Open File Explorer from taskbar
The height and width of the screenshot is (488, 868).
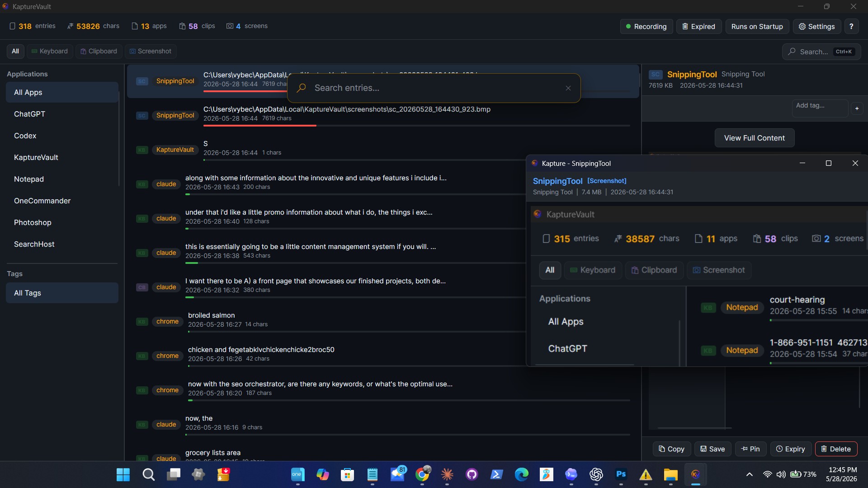671,474
